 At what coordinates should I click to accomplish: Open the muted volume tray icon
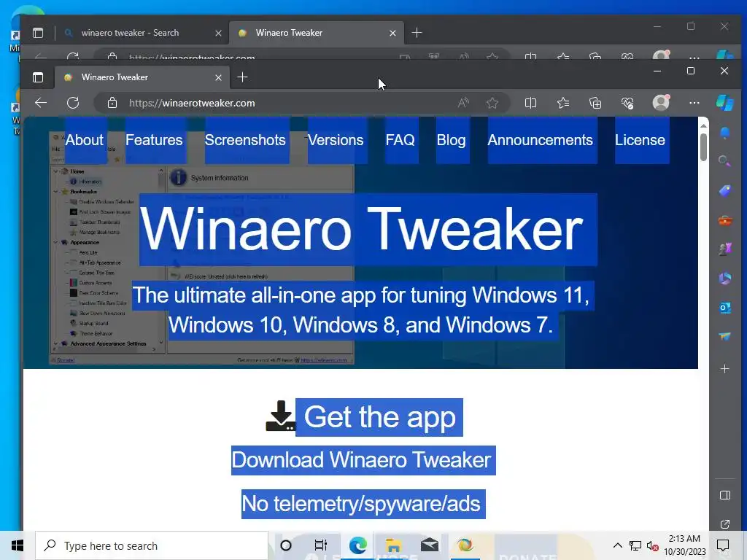653,545
